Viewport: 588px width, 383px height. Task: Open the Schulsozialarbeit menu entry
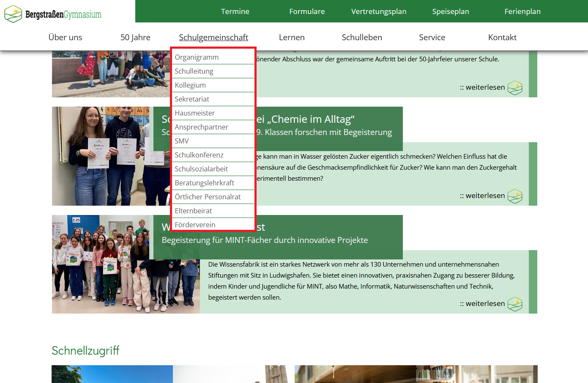click(201, 169)
